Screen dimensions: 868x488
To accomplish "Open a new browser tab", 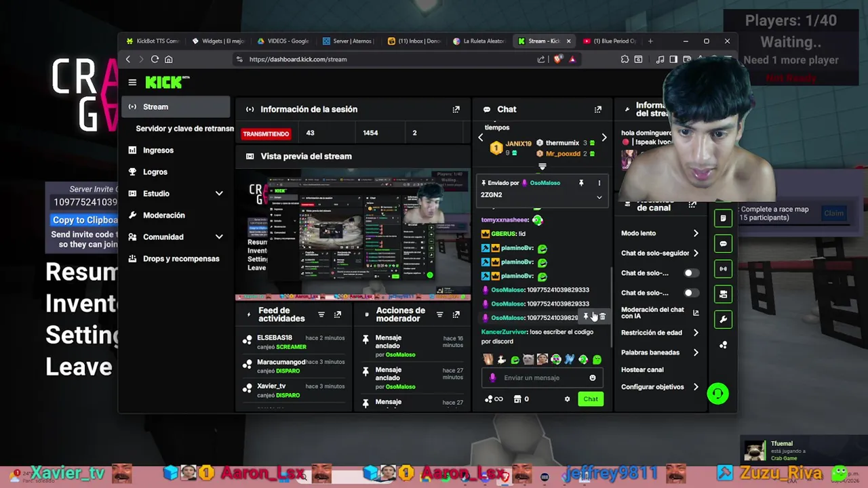I will (650, 41).
